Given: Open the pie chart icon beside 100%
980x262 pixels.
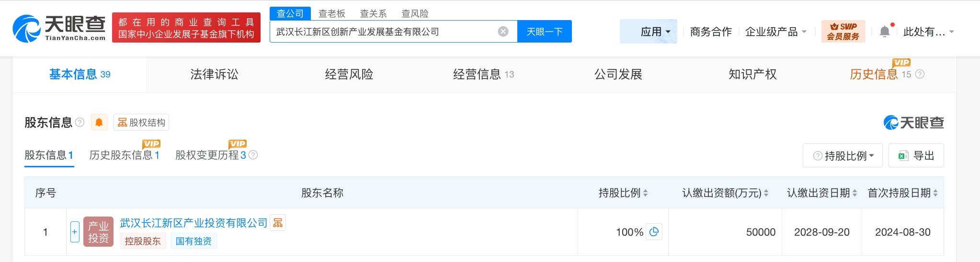Looking at the screenshot, I should [654, 232].
